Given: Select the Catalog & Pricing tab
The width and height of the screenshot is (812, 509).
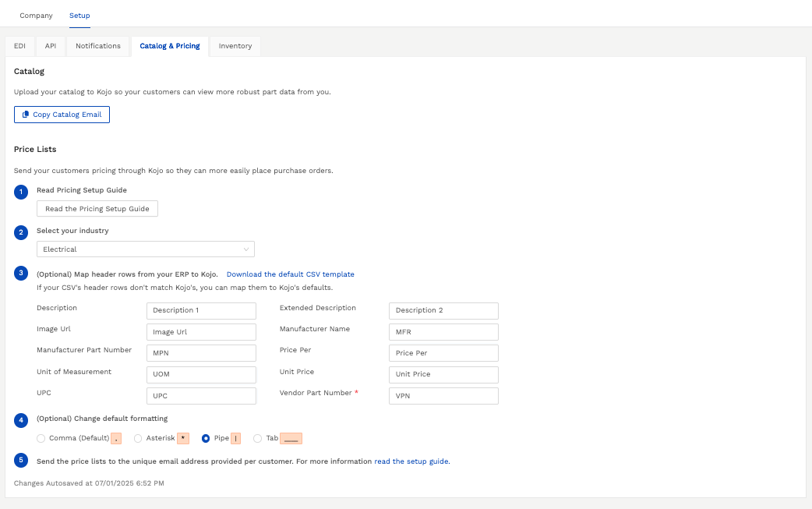Looking at the screenshot, I should tap(170, 46).
